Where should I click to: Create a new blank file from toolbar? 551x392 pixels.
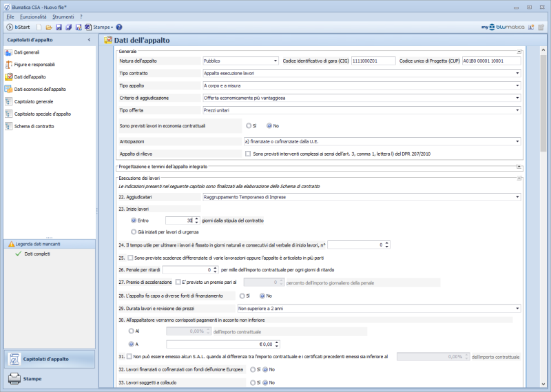pyautogui.click(x=39, y=27)
